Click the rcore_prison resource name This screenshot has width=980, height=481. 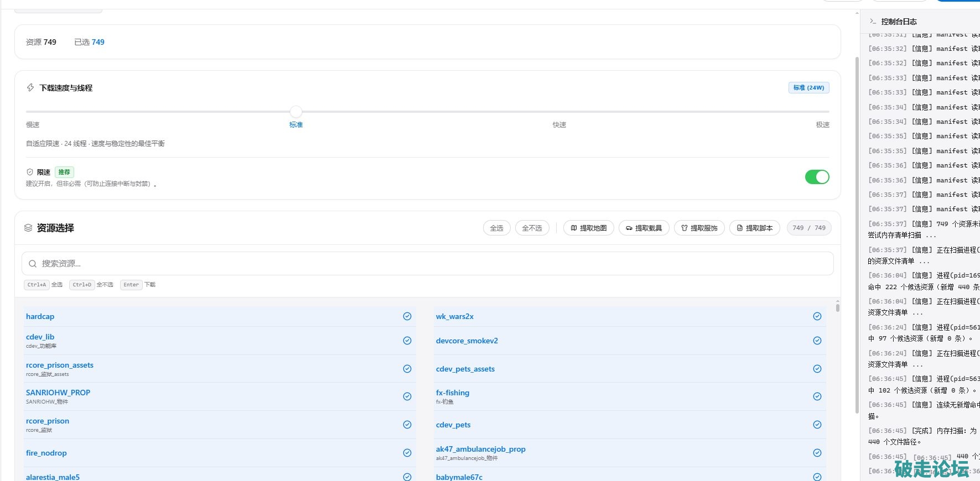(48, 421)
